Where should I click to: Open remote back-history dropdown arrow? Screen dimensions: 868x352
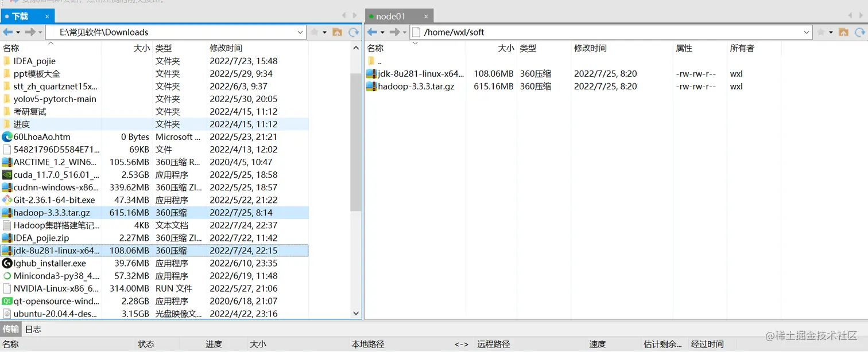click(382, 33)
